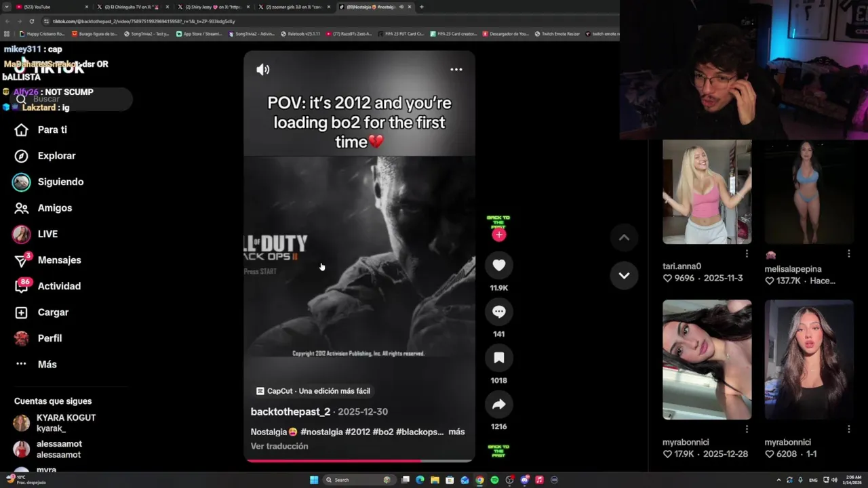The image size is (868, 488).
Task: Click 'Ver traducción' under the caption
Action: tap(279, 446)
